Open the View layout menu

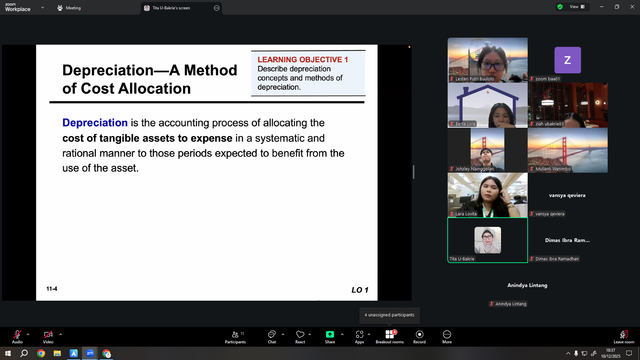click(577, 7)
